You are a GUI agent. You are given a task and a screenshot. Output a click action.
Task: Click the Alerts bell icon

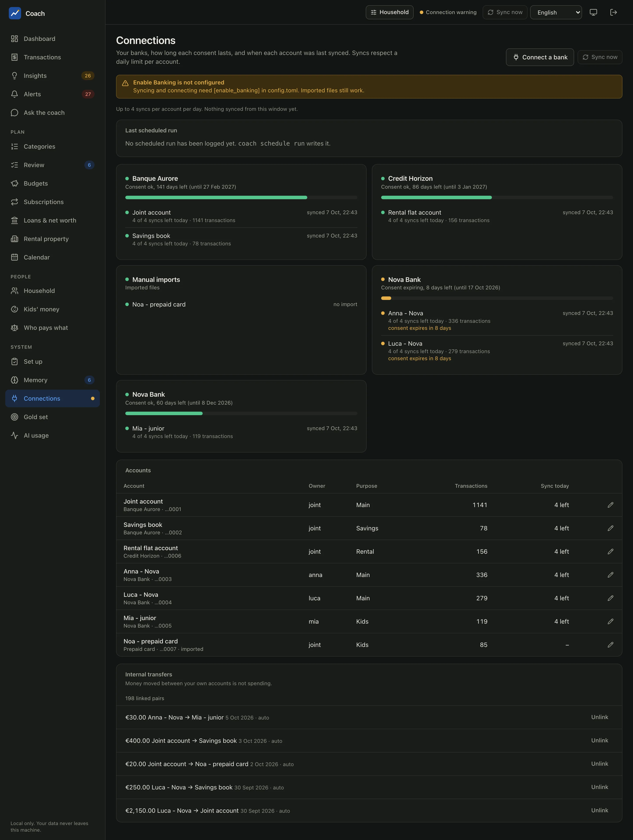[15, 94]
